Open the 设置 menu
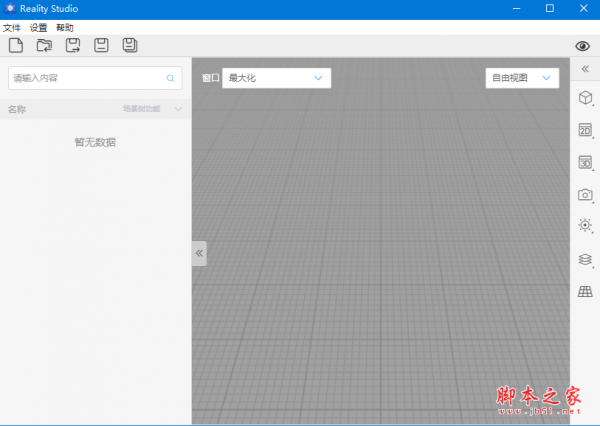600x426 pixels. [x=38, y=27]
